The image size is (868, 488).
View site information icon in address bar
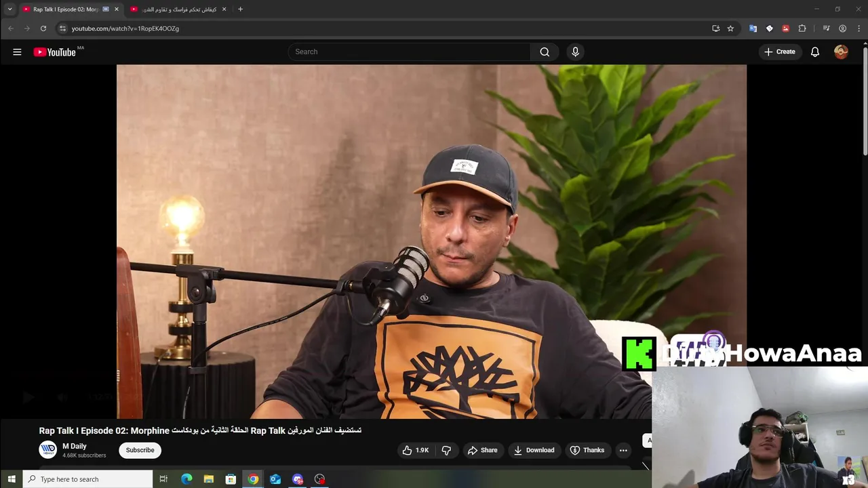click(x=62, y=28)
